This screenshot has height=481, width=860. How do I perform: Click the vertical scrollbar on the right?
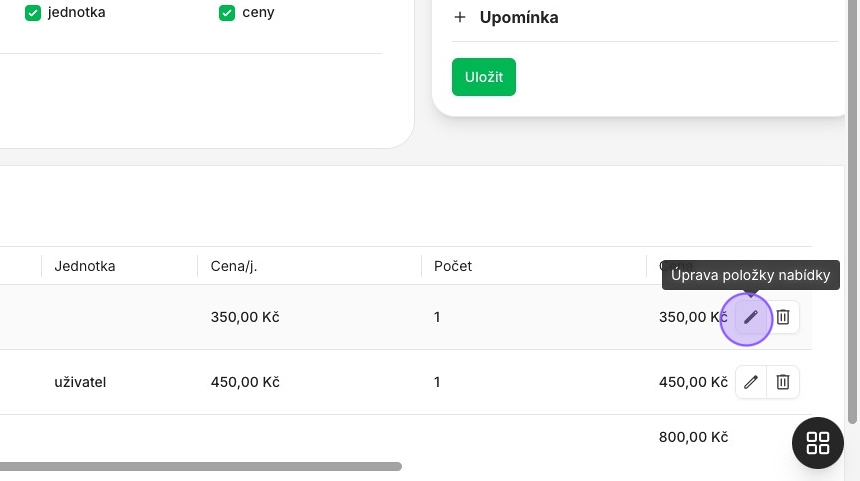[x=852, y=212]
